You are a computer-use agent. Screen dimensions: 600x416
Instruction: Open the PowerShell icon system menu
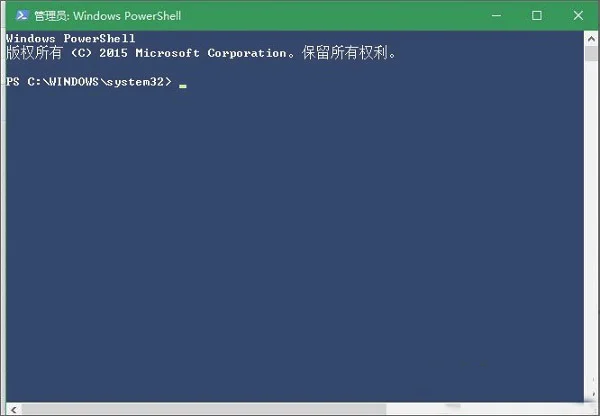(x=22, y=15)
